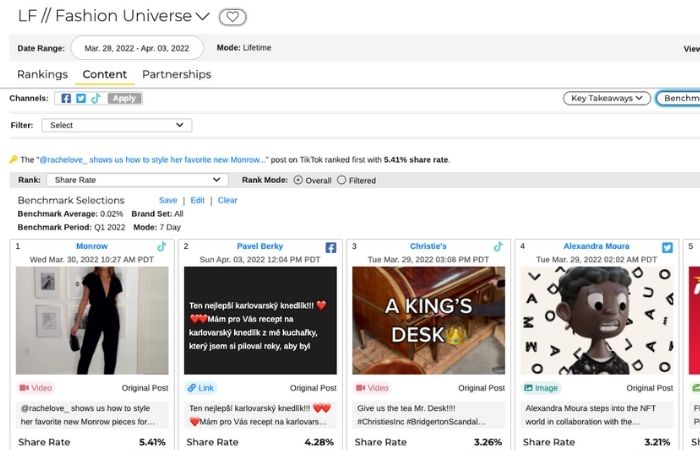Image resolution: width=700 pixels, height=450 pixels.
Task: Select the Twitter channel icon
Action: (x=81, y=99)
